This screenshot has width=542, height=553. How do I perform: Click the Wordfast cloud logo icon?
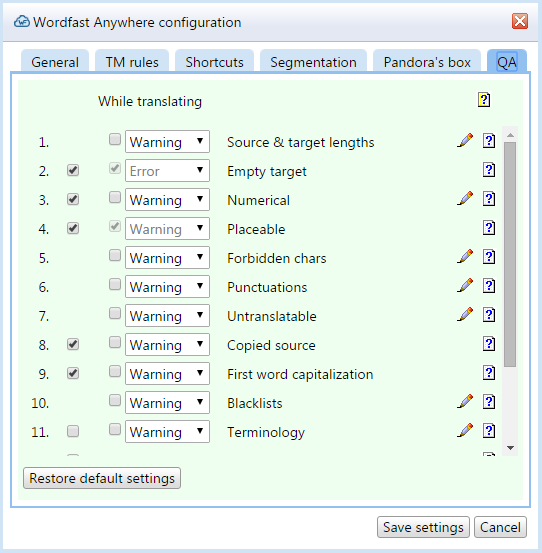22,22
